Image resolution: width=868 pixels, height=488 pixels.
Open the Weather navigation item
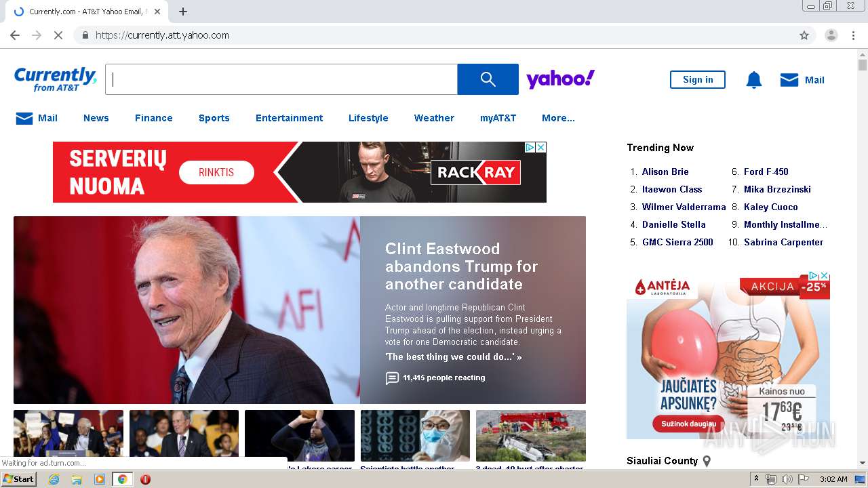click(434, 118)
